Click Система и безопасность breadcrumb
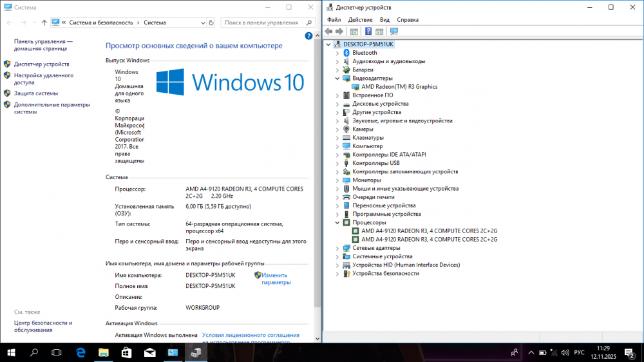 (x=101, y=23)
